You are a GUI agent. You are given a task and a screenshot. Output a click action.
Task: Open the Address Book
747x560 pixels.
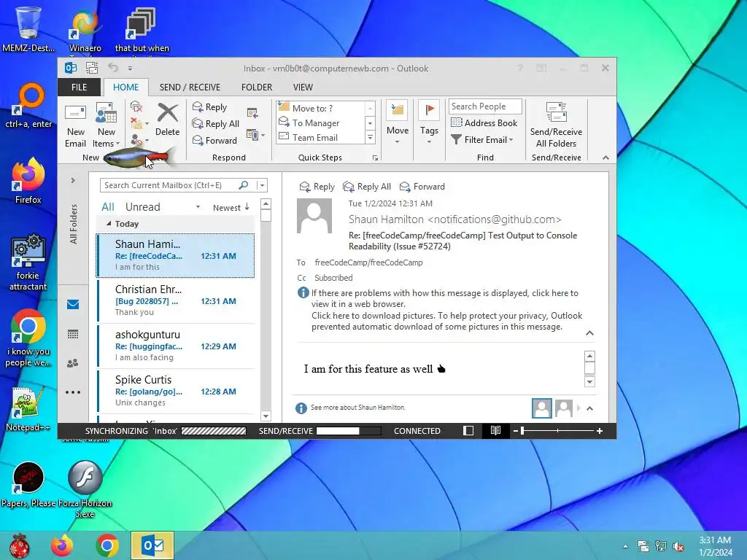pos(484,122)
